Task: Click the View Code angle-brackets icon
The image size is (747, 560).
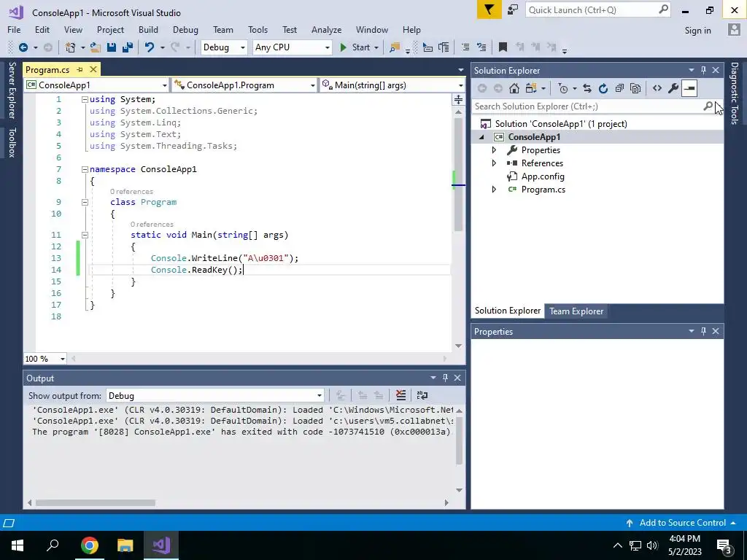Action: pos(657,88)
